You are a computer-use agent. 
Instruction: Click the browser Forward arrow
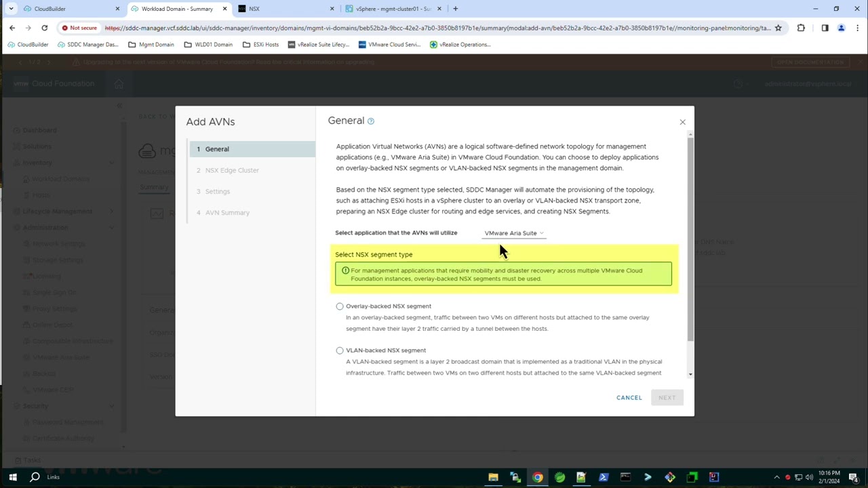click(x=28, y=28)
